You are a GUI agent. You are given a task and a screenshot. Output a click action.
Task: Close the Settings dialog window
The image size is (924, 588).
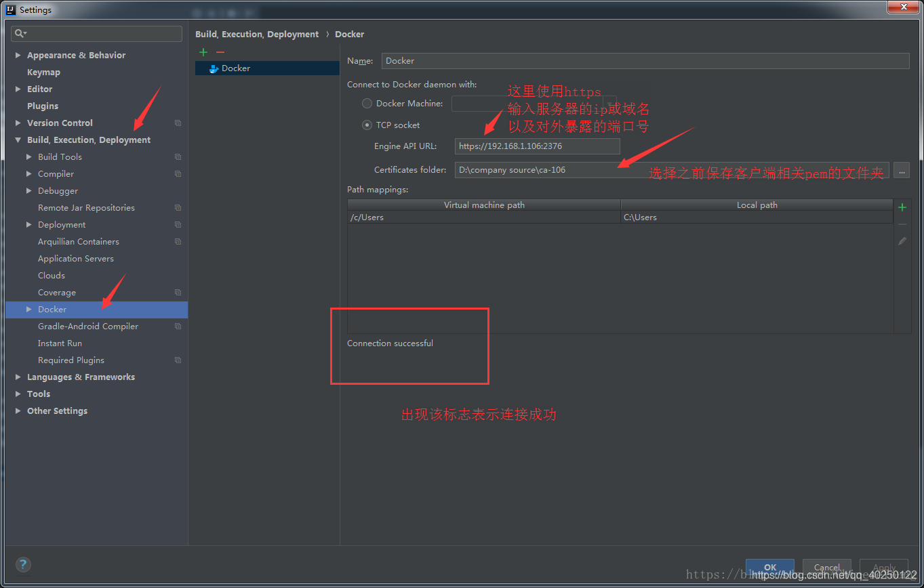(903, 6)
